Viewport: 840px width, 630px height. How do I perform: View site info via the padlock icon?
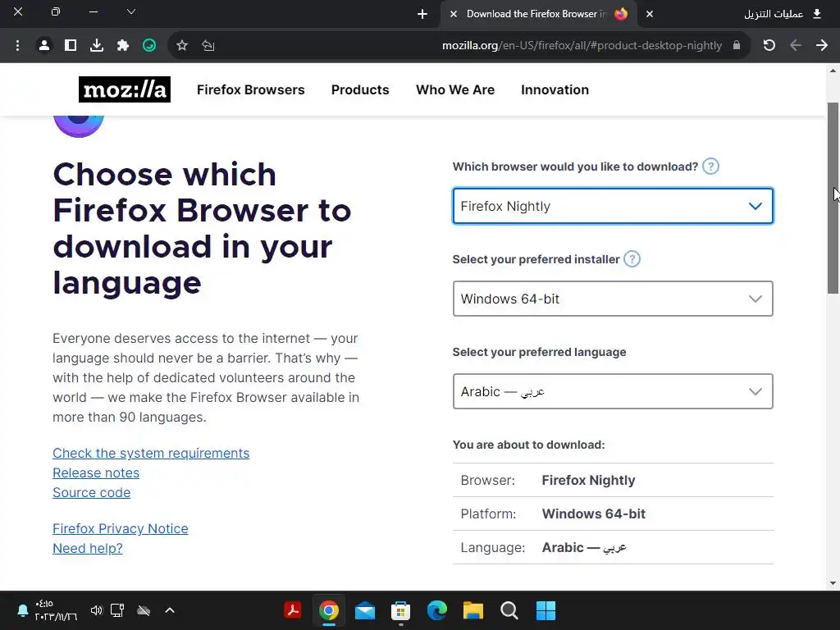pyautogui.click(x=737, y=45)
